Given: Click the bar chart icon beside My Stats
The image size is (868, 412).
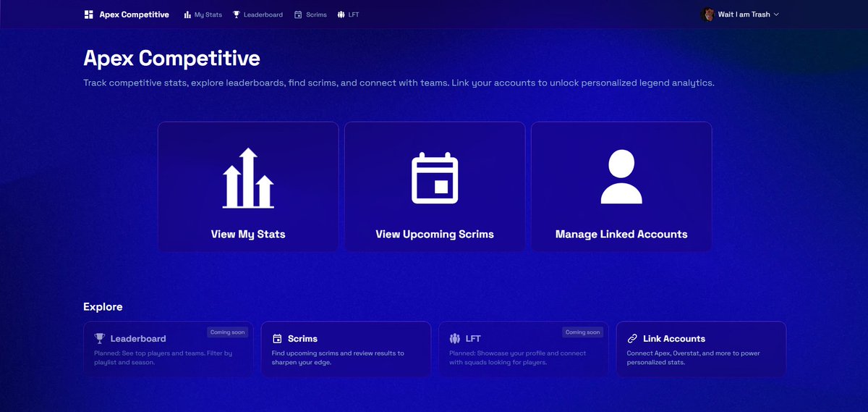Looking at the screenshot, I should [187, 14].
